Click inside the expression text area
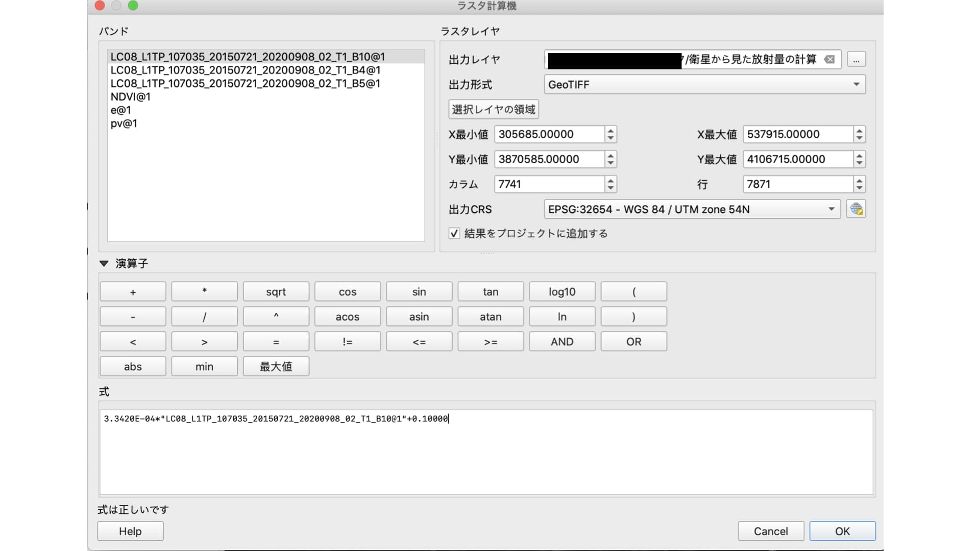The image size is (980, 551). point(486,452)
